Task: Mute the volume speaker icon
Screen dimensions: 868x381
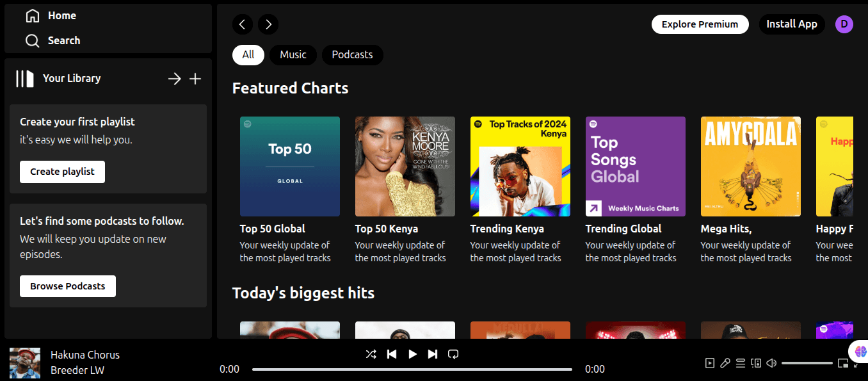Action: click(771, 363)
